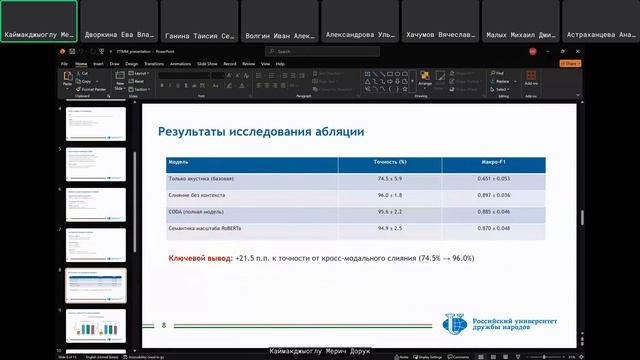Image resolution: width=640 pixels, height=360 pixels.
Task: Open Customize Quick Access Toolbar arrow
Action: (x=110, y=51)
